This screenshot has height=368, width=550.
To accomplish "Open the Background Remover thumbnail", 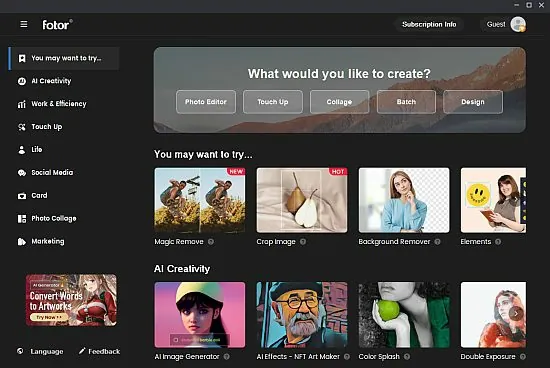I will point(404,200).
